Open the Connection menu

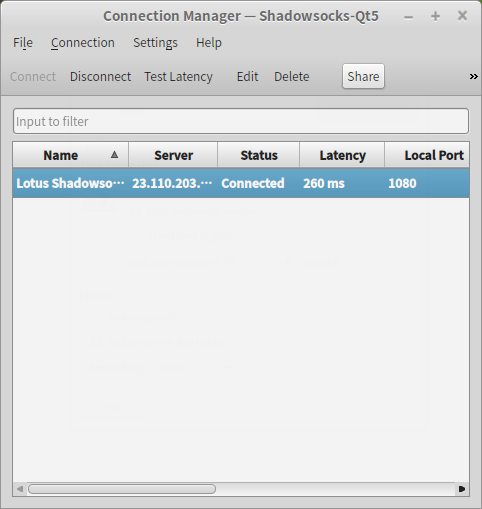click(x=83, y=43)
